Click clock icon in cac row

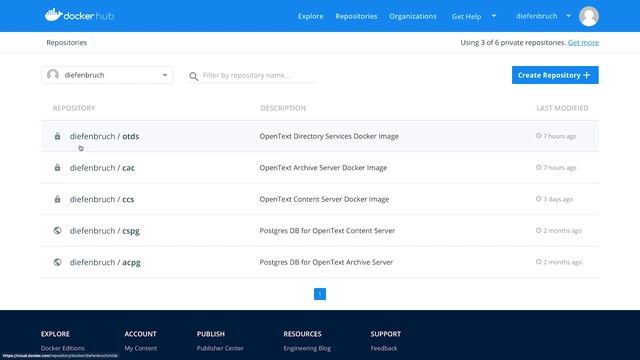point(538,167)
